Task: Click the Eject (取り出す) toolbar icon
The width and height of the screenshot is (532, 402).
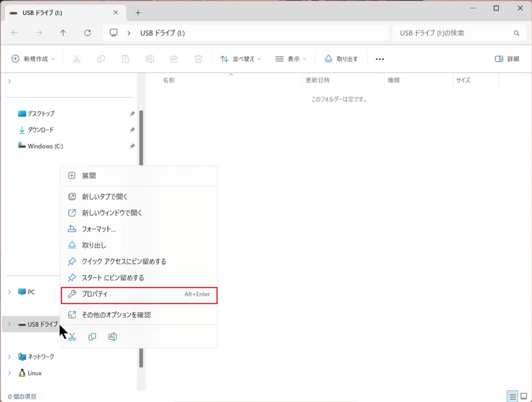Action: [x=341, y=59]
